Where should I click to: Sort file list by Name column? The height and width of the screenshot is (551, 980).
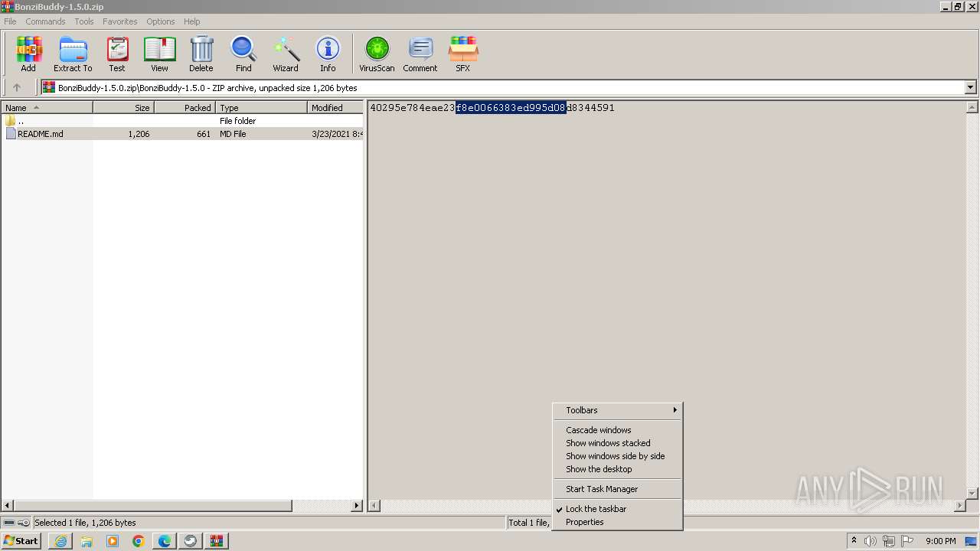pos(47,108)
